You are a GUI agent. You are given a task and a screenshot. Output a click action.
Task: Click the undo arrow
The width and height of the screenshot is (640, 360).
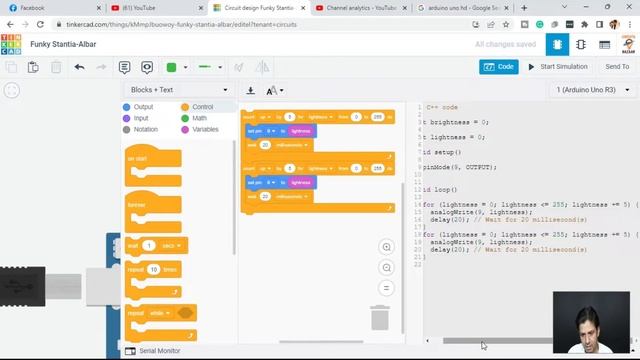[80, 67]
